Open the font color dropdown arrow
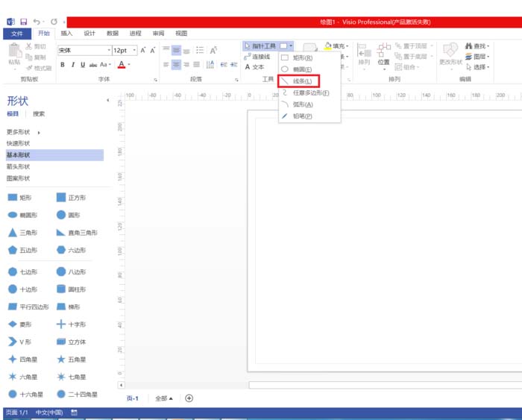Image resolution: width=522 pixels, height=420 pixels. click(129, 65)
